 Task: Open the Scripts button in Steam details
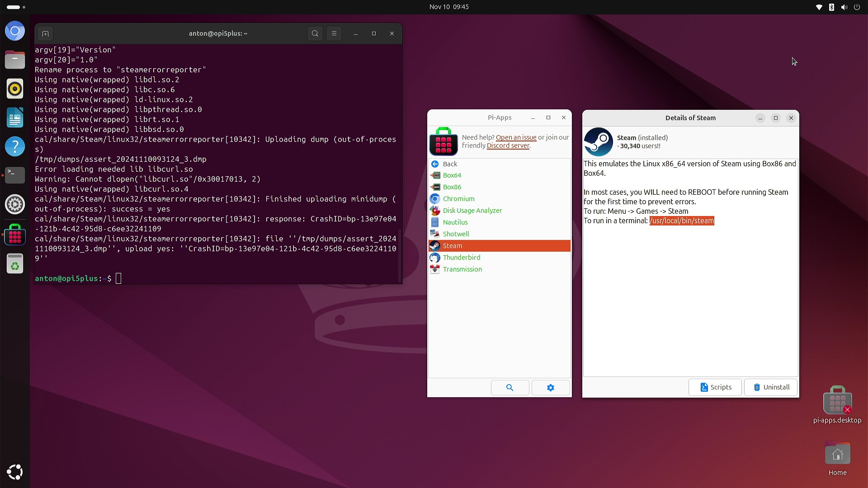click(x=715, y=387)
